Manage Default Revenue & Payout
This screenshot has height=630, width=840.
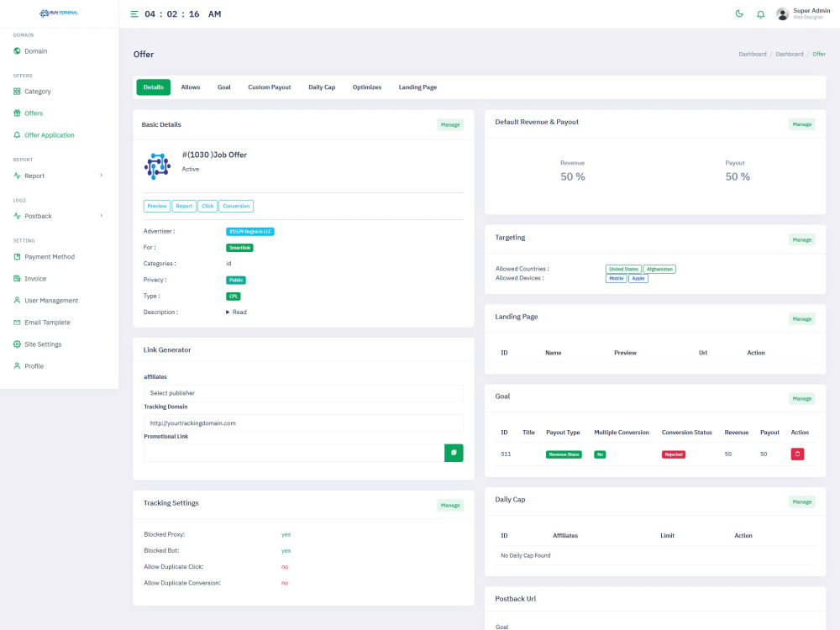click(802, 124)
